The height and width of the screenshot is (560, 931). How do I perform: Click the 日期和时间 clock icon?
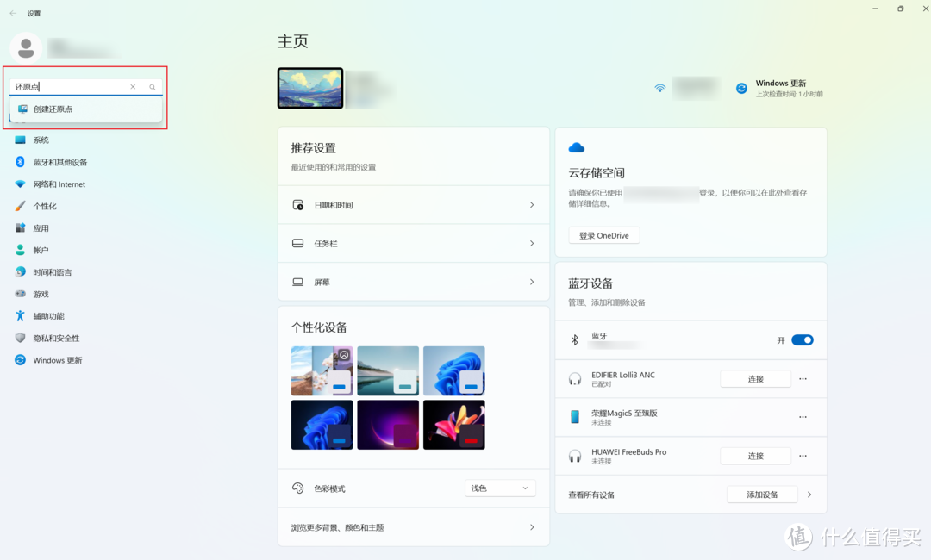(298, 205)
